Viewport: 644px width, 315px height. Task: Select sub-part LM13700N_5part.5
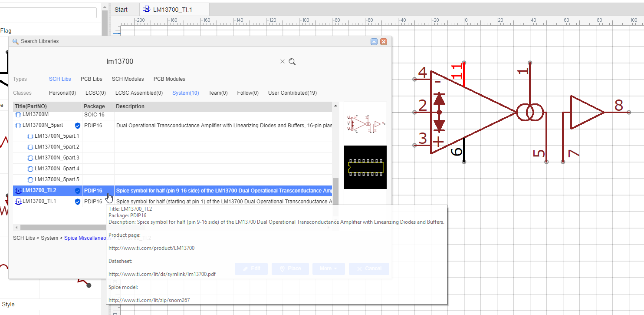173,180
